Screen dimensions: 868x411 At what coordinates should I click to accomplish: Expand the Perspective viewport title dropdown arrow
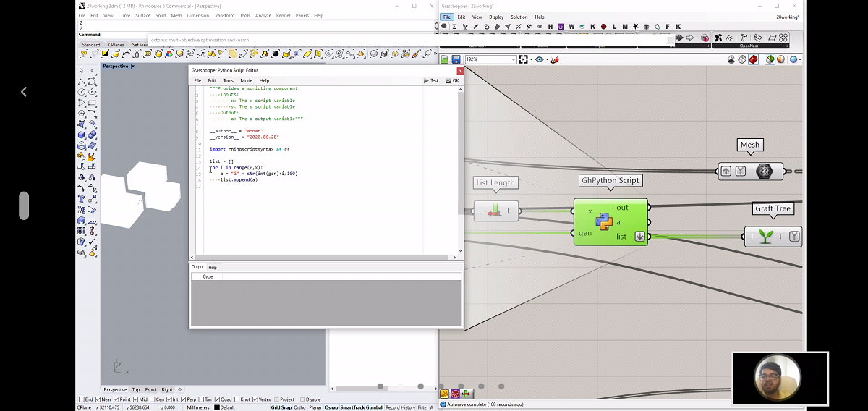[x=132, y=66]
